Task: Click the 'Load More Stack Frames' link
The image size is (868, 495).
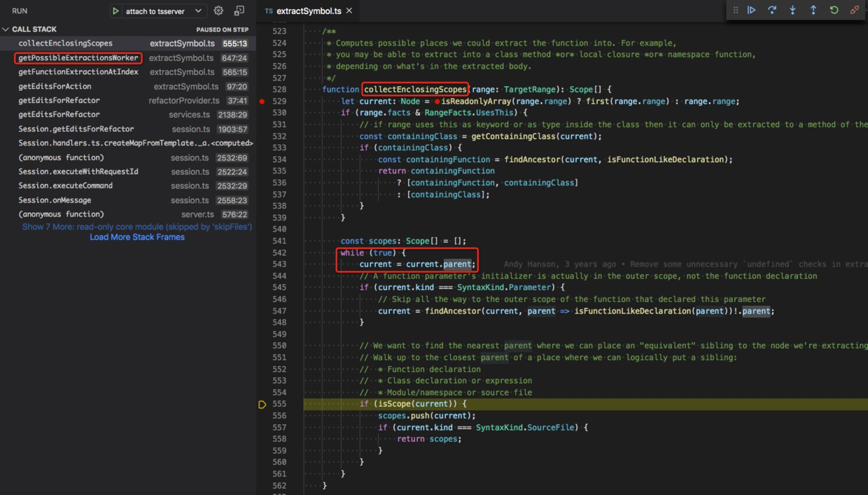Action: [137, 237]
